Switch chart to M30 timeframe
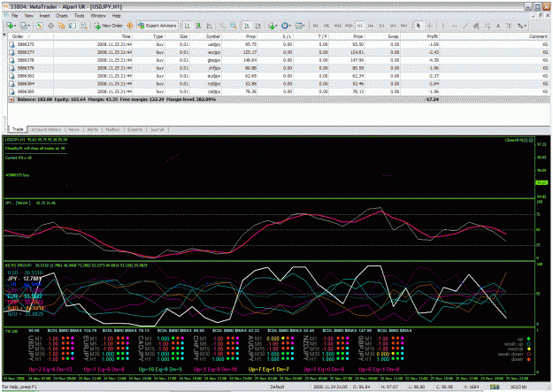This screenshot has height=392, width=553. pos(349,26)
